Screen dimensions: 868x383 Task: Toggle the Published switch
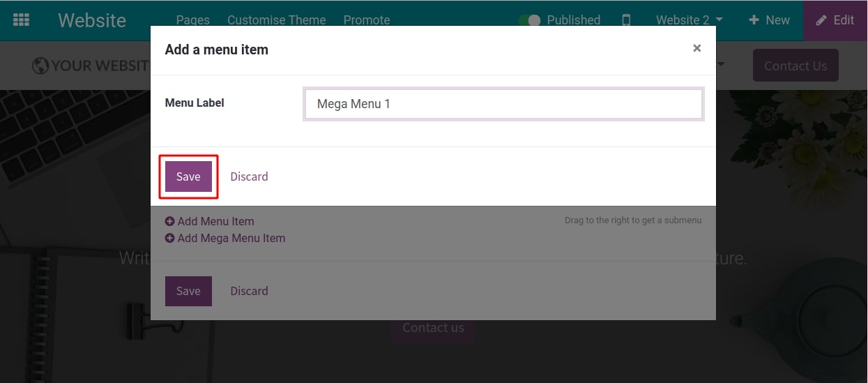[530, 20]
